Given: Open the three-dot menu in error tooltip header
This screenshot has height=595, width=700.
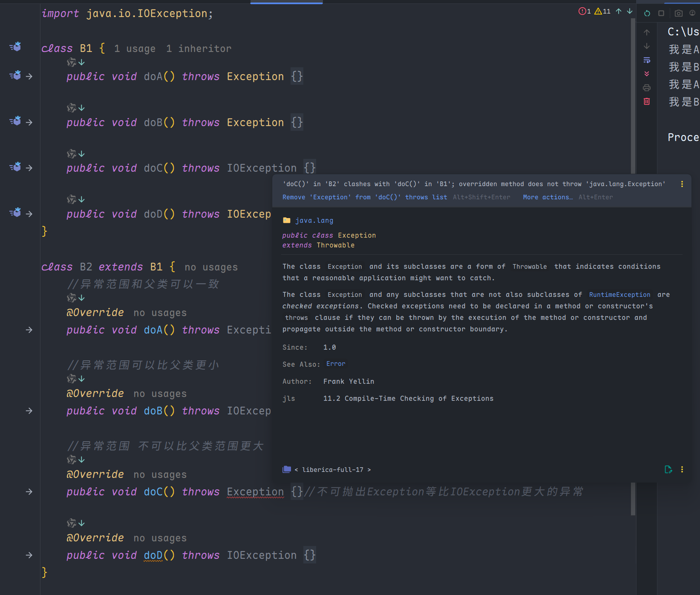Looking at the screenshot, I should 682,184.
